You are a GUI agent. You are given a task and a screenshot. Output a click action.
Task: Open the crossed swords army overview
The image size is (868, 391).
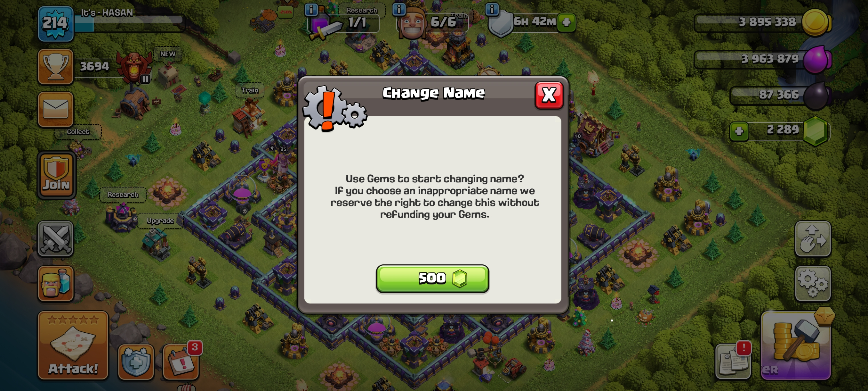click(x=56, y=239)
